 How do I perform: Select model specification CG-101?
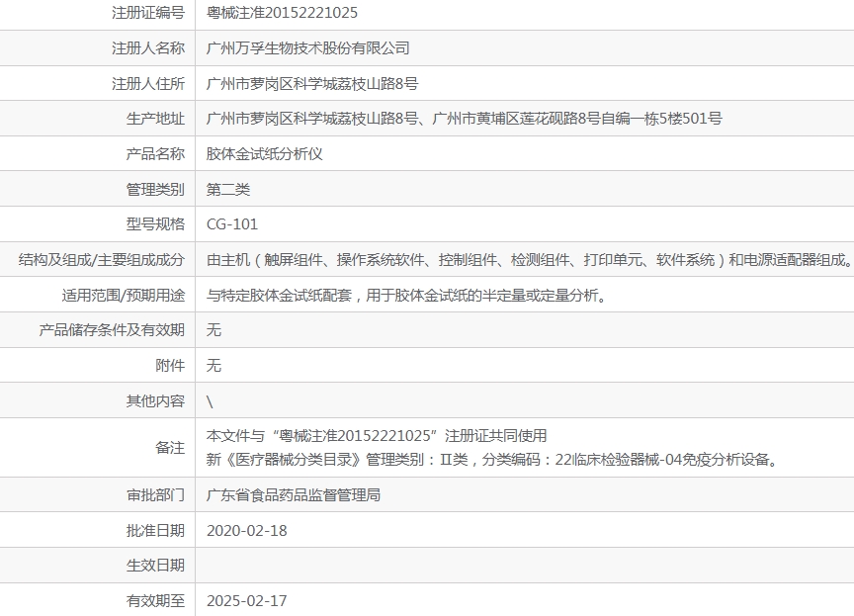(x=232, y=223)
